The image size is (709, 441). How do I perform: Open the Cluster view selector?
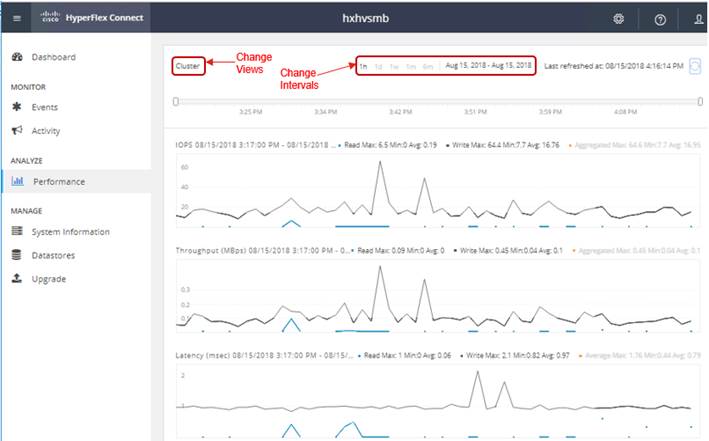click(x=188, y=66)
